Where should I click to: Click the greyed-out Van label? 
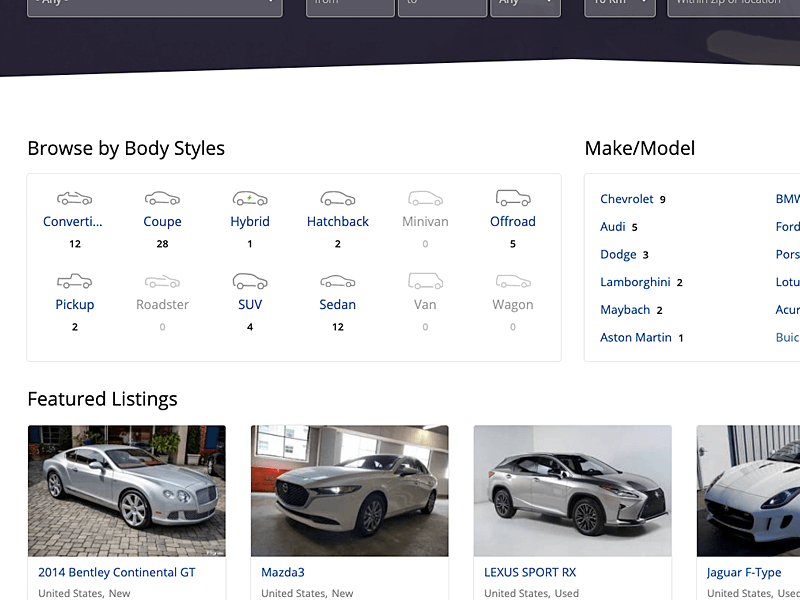[426, 305]
